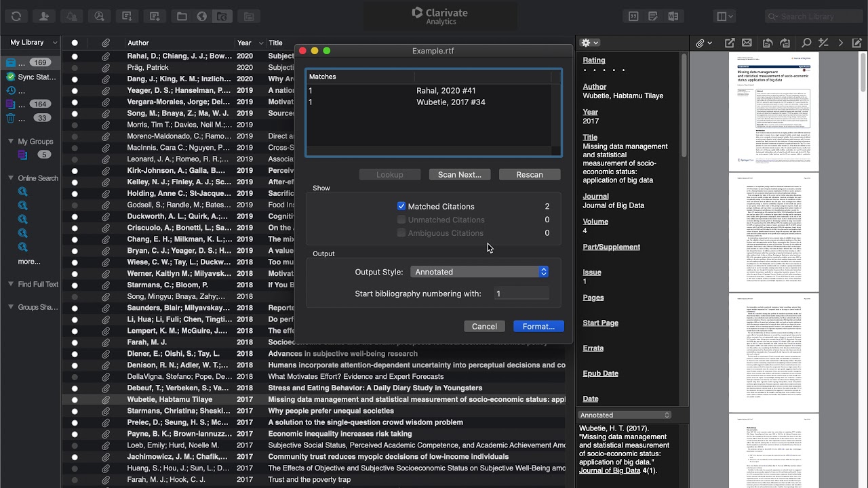This screenshot has height=488, width=868.
Task: Click the Return to Word icon
Action: [673, 16]
